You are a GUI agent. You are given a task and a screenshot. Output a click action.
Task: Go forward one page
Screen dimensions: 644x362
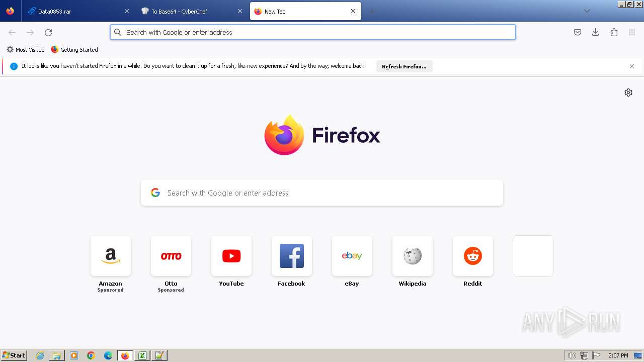coord(30,32)
